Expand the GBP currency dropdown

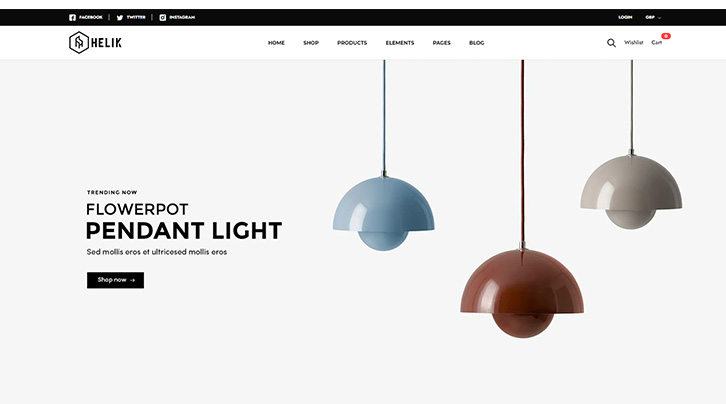click(x=653, y=18)
